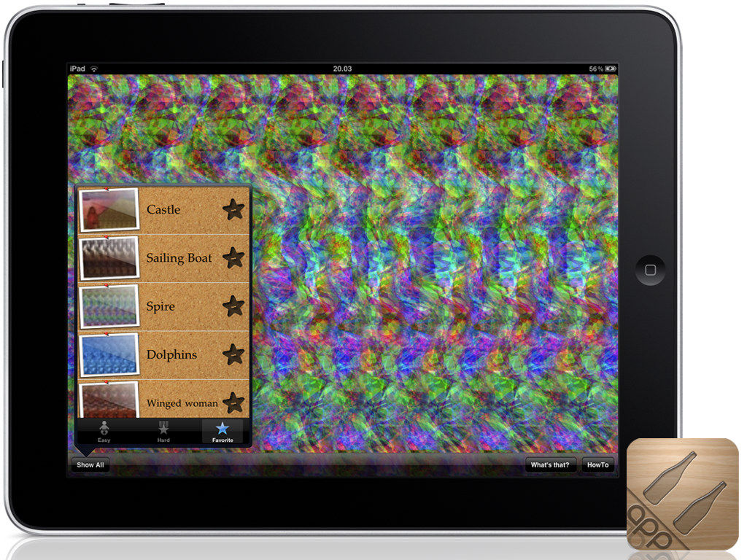Viewport: 747px width, 560px height.
Task: Toggle favorite star for Spire
Action: coord(233,306)
